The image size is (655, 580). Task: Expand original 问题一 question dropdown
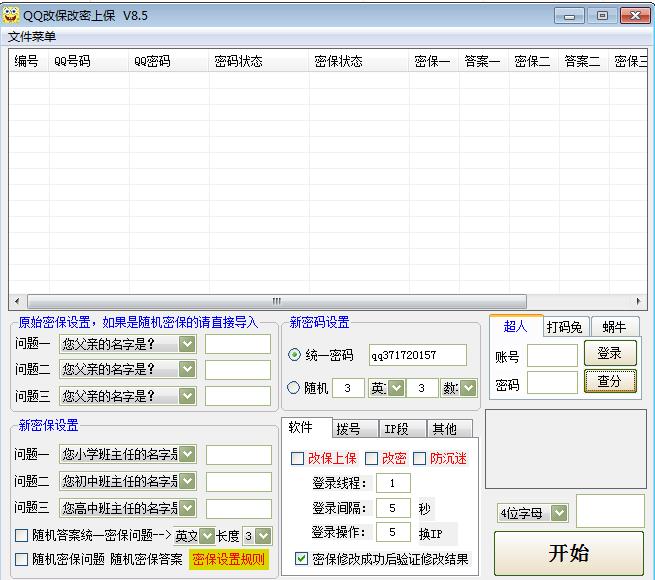[x=187, y=344]
